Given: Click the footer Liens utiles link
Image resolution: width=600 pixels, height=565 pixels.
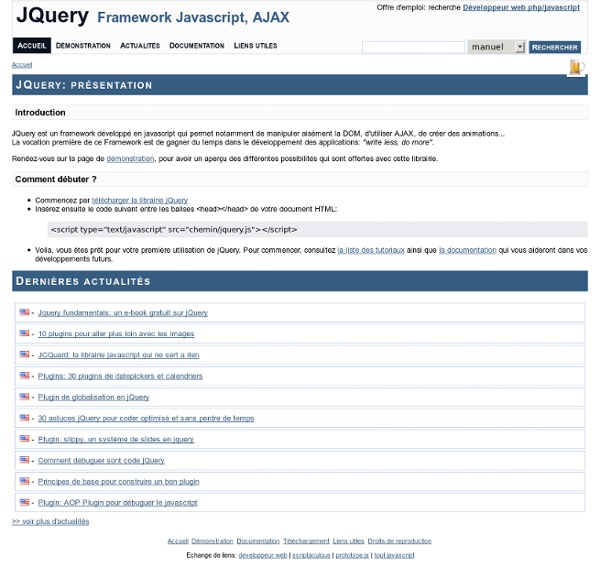Looking at the screenshot, I should click(x=349, y=541).
